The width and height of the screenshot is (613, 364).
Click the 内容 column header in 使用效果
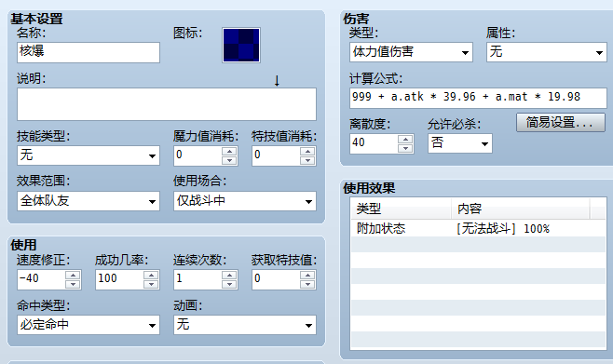point(521,209)
